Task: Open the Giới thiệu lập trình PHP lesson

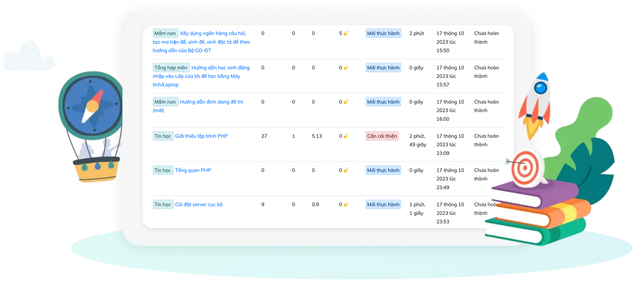Action: pyautogui.click(x=201, y=136)
